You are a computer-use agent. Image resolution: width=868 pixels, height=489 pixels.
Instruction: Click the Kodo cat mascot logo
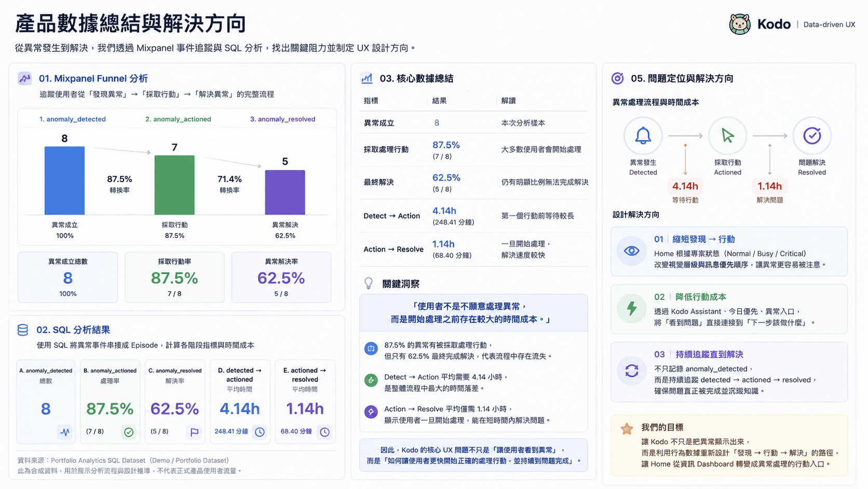tap(739, 24)
